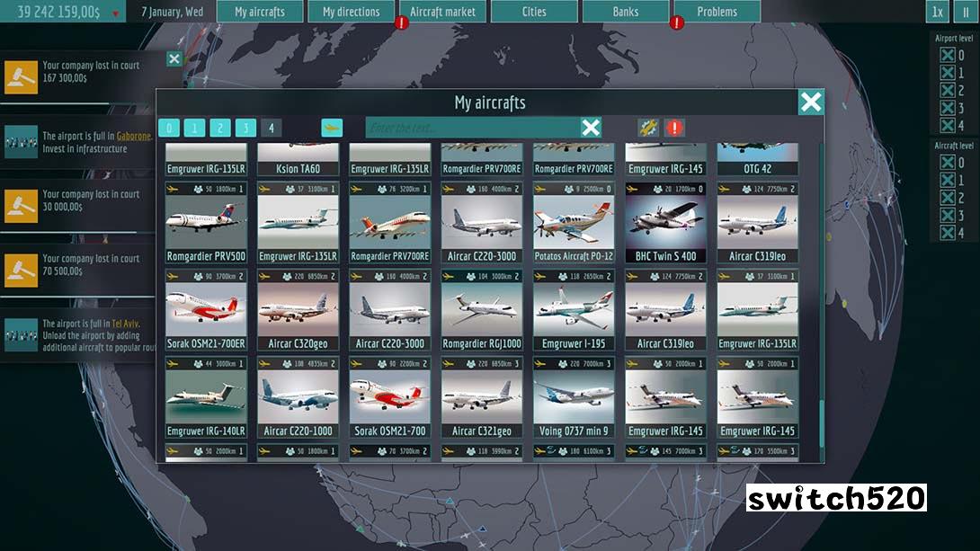
Task: Pause the game
Action: [966, 12]
